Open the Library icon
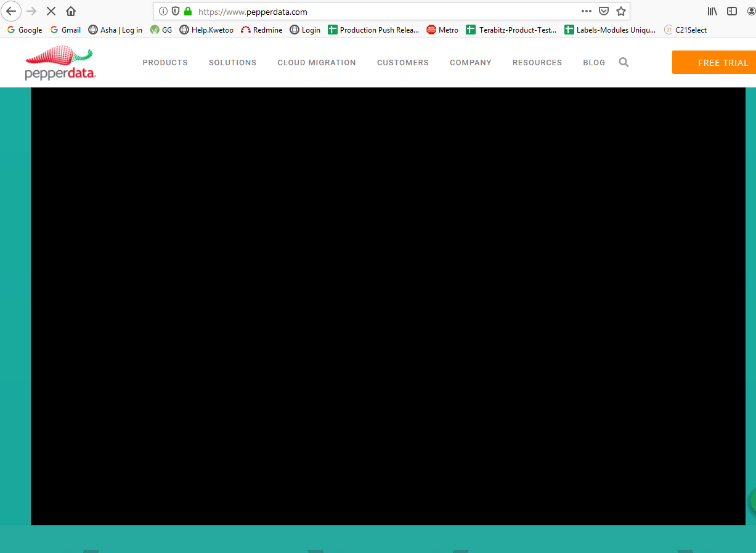The image size is (756, 553). 712,11
